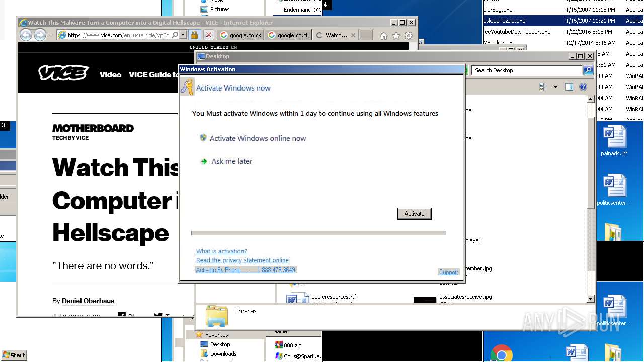
Task: Click the Search Desktop field in the Desktop window
Action: tap(527, 70)
